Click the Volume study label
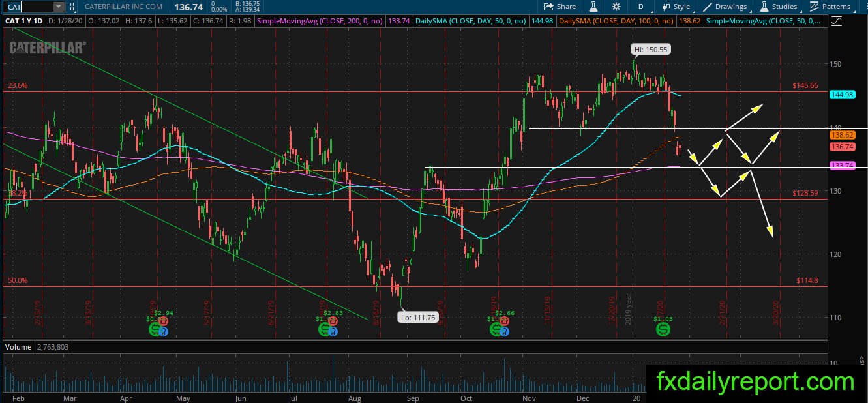This screenshot has height=403, width=868. tap(18, 347)
